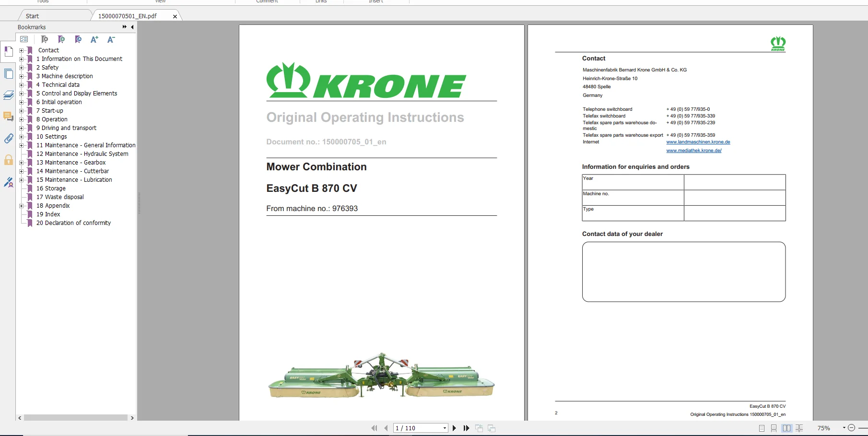The width and height of the screenshot is (868, 436).
Task: Select the 6 Initial operation bookmark
Action: pos(59,102)
